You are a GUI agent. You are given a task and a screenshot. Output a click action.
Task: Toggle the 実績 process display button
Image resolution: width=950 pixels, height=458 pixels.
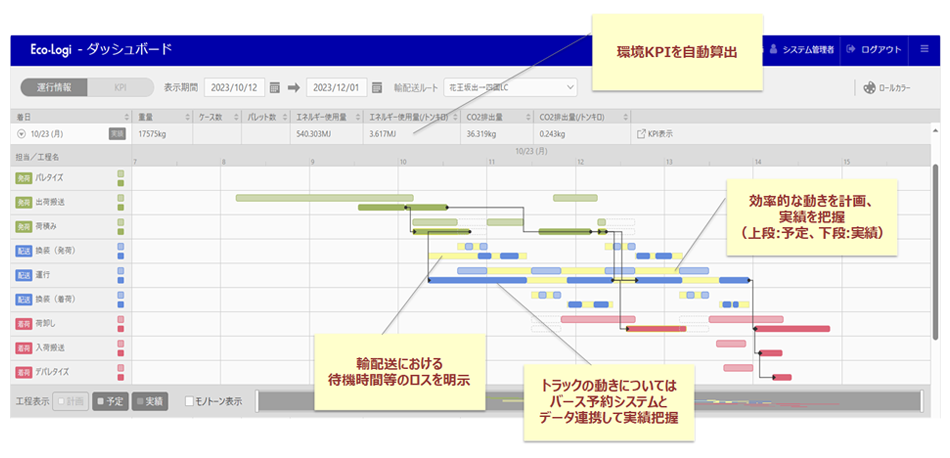150,401
